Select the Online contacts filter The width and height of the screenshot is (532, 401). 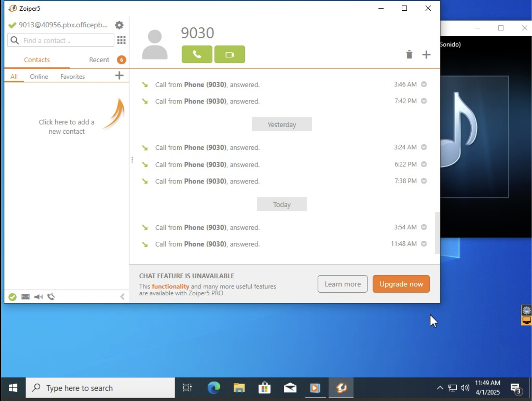(x=39, y=76)
